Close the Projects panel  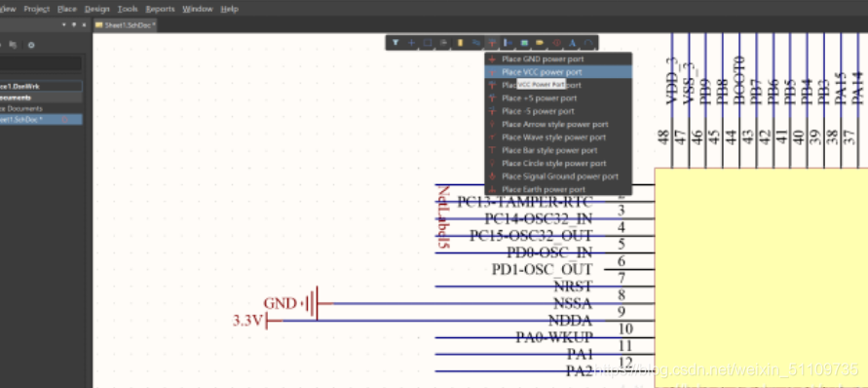(x=84, y=25)
